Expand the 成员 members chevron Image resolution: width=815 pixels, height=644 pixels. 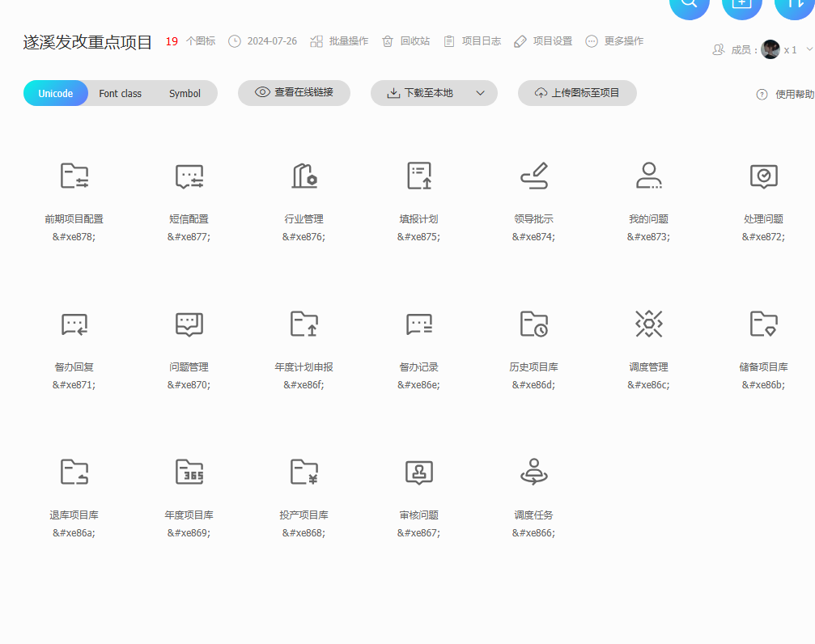tap(809, 49)
